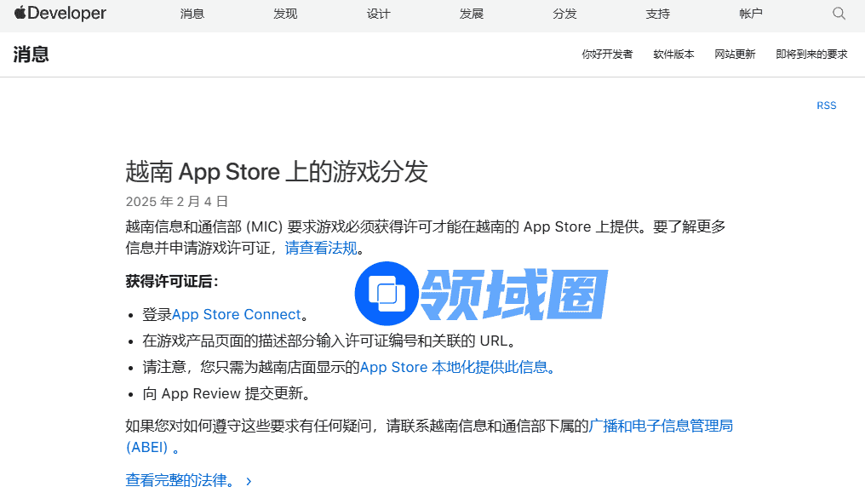
Task: Open the 即将到来的要求 section tab
Action: (x=811, y=54)
